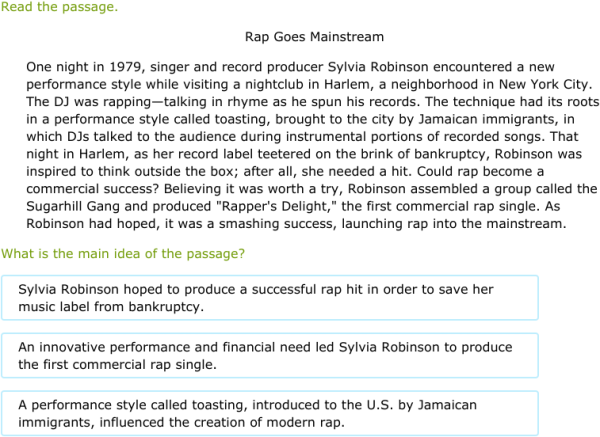Screen dimensions: 600x437
Task: Click the "Rap Goes Mainstream" passage title
Action: click(x=314, y=37)
